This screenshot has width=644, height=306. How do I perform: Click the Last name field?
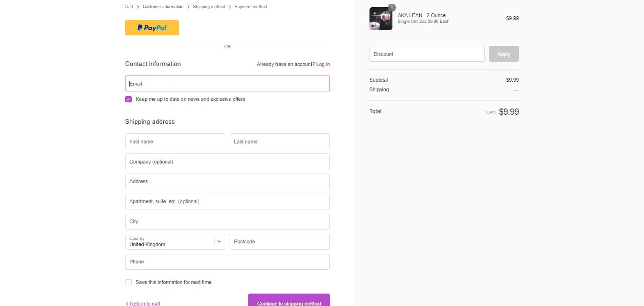point(280,142)
